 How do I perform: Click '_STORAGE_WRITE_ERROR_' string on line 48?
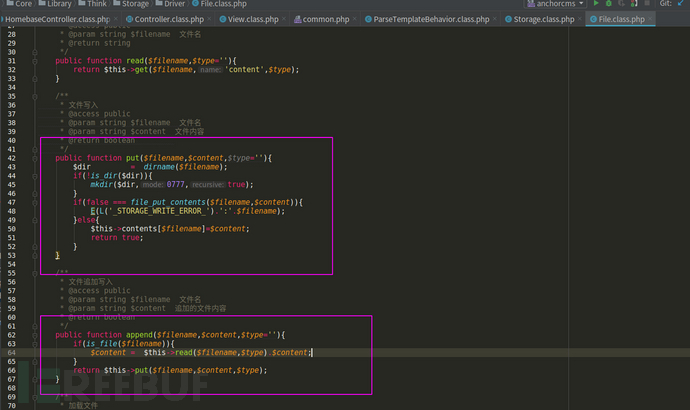[x=159, y=211]
